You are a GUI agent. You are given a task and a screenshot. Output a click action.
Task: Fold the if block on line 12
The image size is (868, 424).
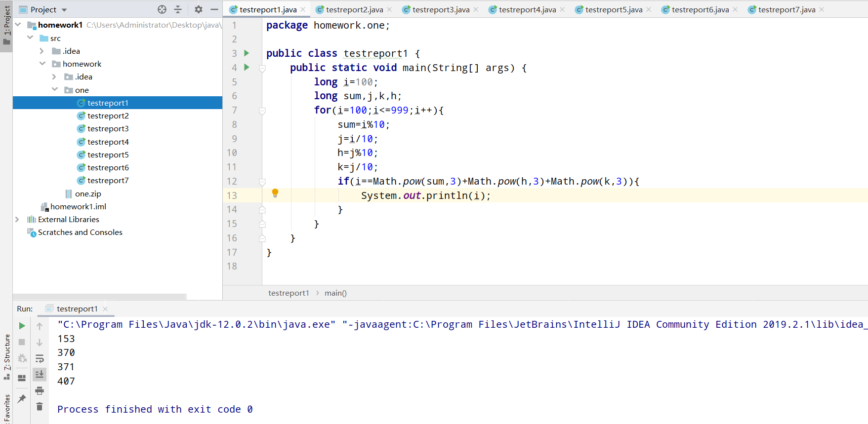262,182
